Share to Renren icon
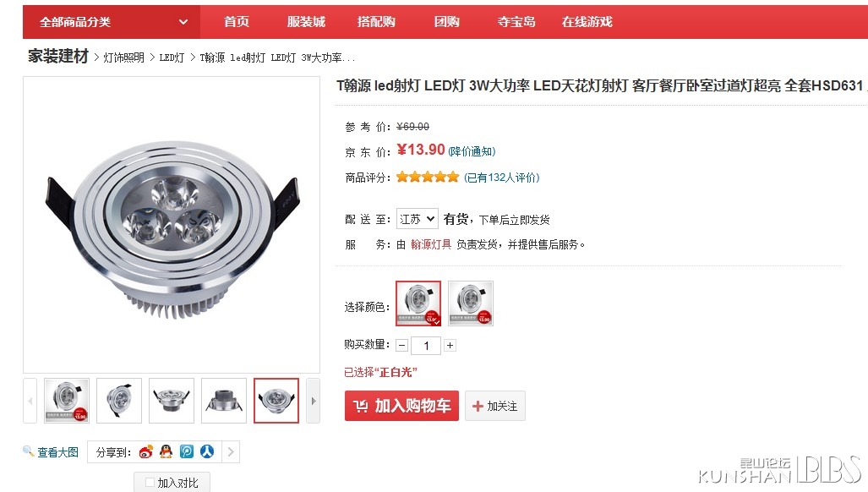Screen dimensions: 868x492 point(207,451)
